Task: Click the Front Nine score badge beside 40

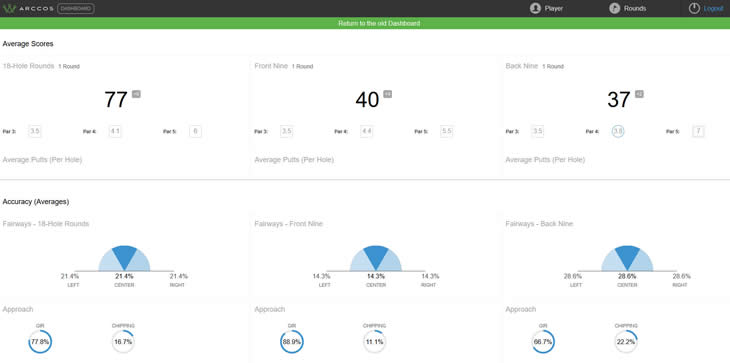Action: tap(387, 94)
